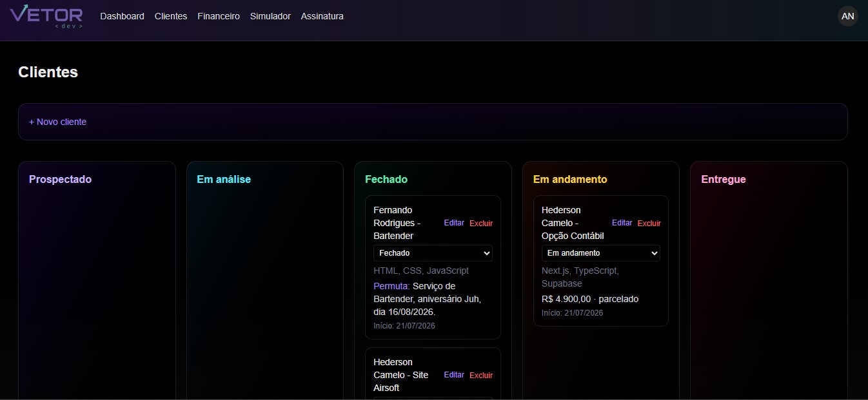Viewport: 868px width, 400px height.
Task: Add a new client with + Novo cliente
Action: (x=58, y=122)
